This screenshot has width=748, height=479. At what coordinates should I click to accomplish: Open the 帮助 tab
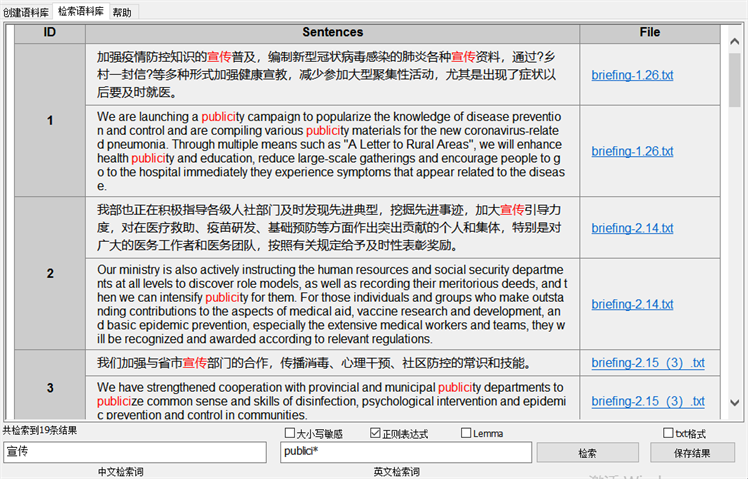click(121, 12)
